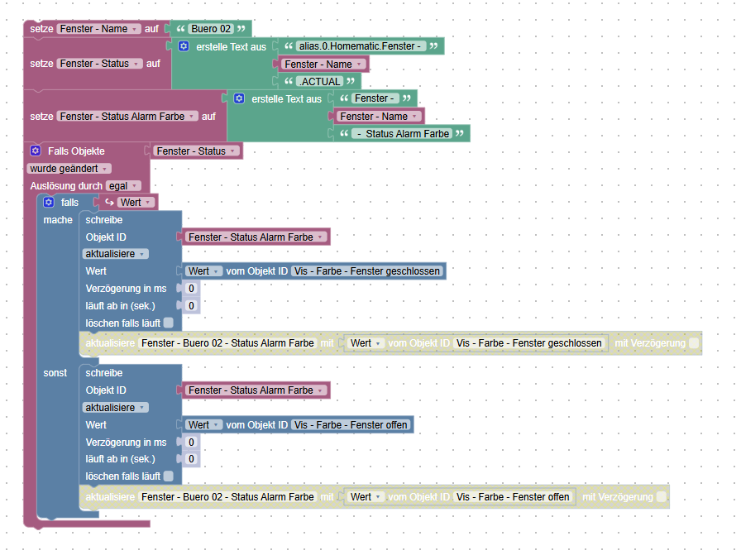This screenshot has width=741, height=560.
Task: Select 'Fenster - Buero 02 - Status Alarm Farbe' ID in mache
Action: click(227, 343)
